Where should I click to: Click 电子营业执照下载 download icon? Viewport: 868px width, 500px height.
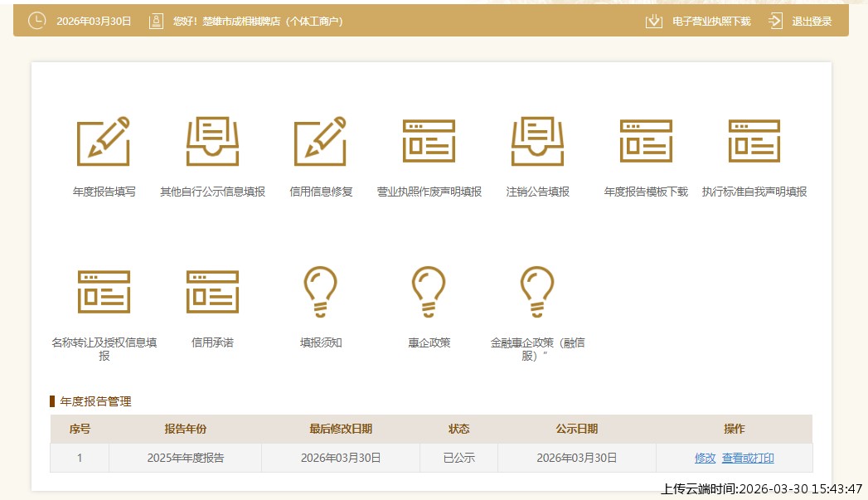click(654, 22)
